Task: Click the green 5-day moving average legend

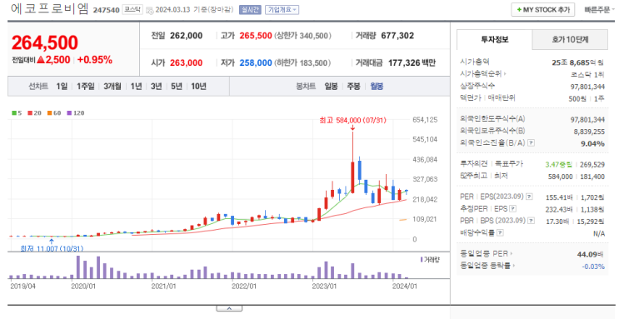Action: (x=17, y=113)
